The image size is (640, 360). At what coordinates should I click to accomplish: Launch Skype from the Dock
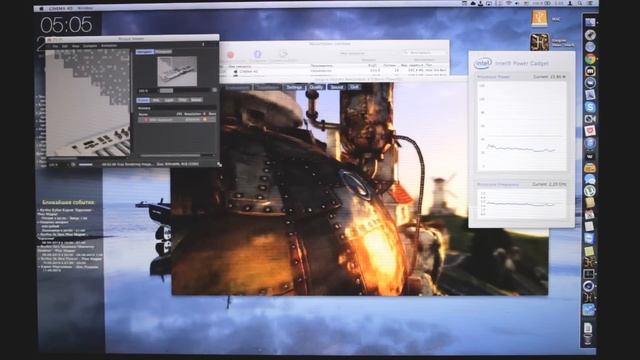point(590,107)
